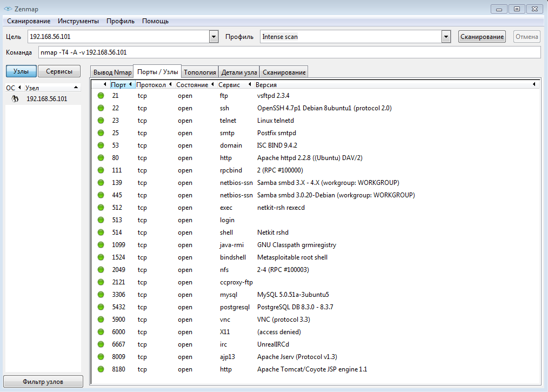Click ISC BIND 9.4.2 version cell
The image size is (548, 392).
click(277, 145)
